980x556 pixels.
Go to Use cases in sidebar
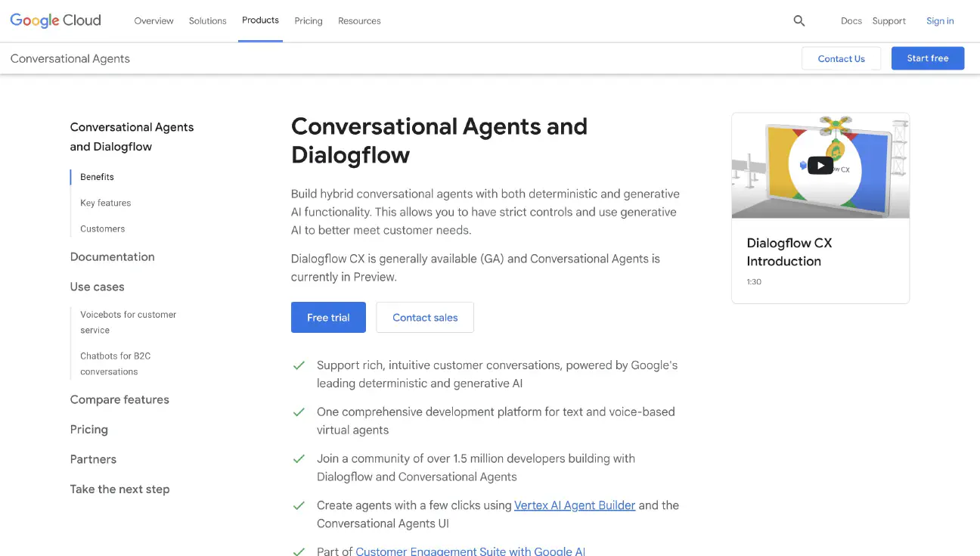97,287
